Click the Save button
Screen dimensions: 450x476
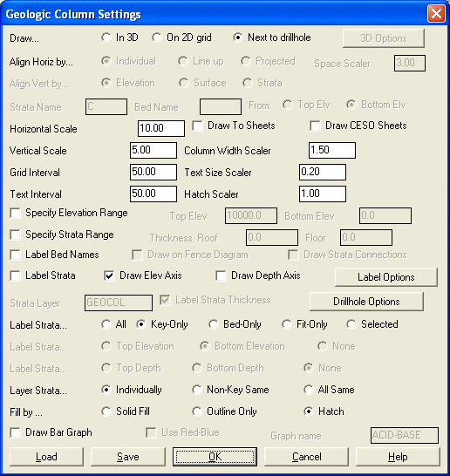click(128, 457)
